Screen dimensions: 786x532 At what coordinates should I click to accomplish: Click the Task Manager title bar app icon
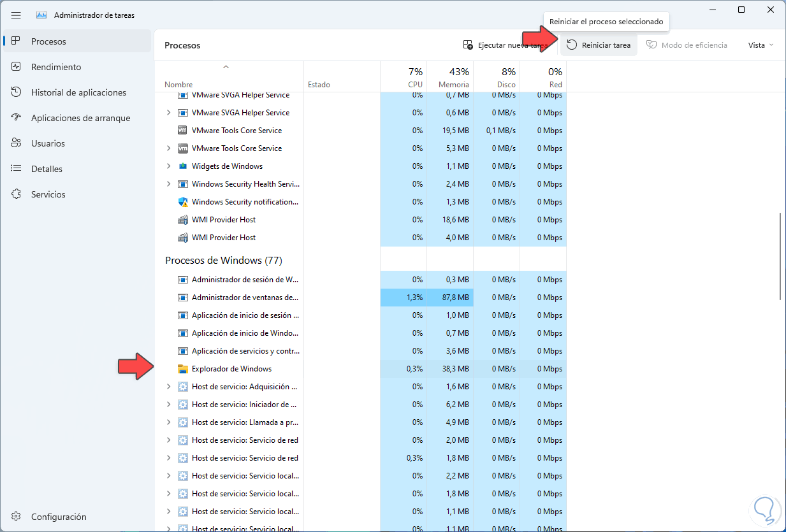click(x=41, y=15)
